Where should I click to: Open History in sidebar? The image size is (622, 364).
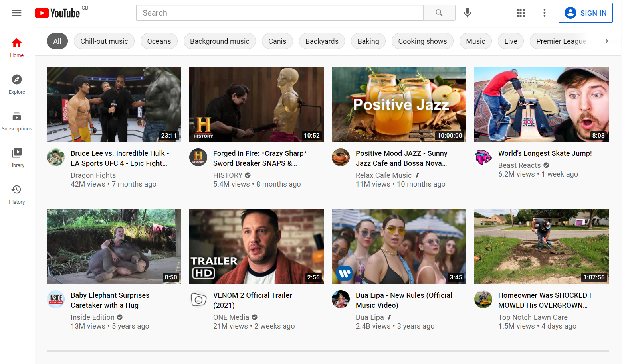tap(17, 195)
